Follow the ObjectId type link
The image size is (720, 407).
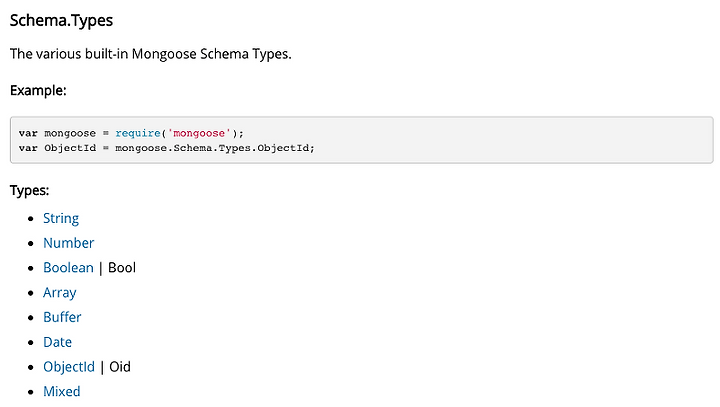pyautogui.click(x=69, y=367)
